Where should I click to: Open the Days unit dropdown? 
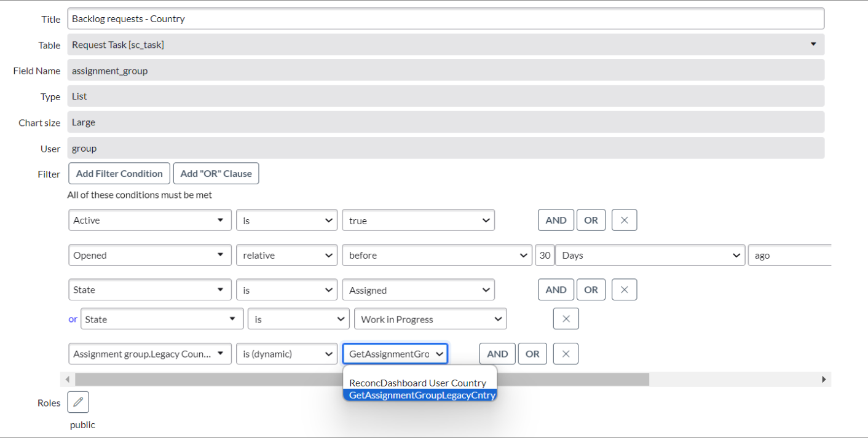[x=650, y=255]
